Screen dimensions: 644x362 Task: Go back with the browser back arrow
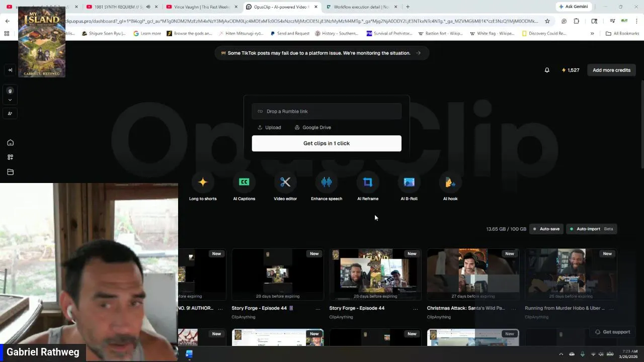point(7,21)
